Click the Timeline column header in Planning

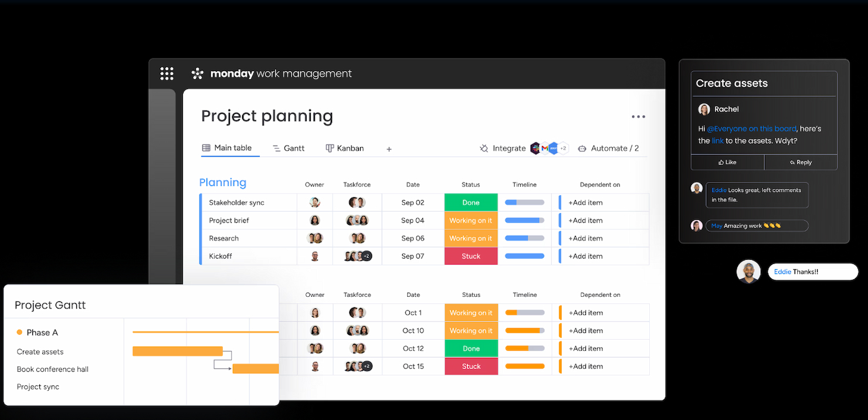[x=524, y=185]
